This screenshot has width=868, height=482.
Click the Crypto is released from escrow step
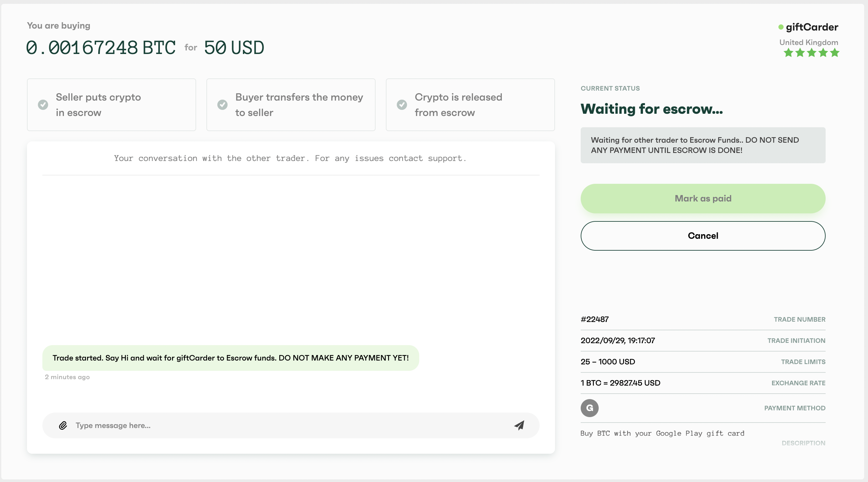click(470, 104)
